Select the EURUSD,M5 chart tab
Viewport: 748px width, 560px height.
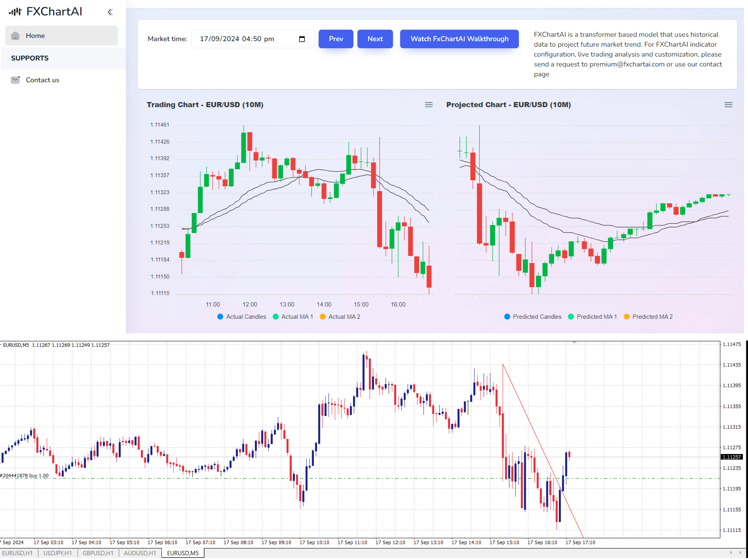[x=183, y=553]
